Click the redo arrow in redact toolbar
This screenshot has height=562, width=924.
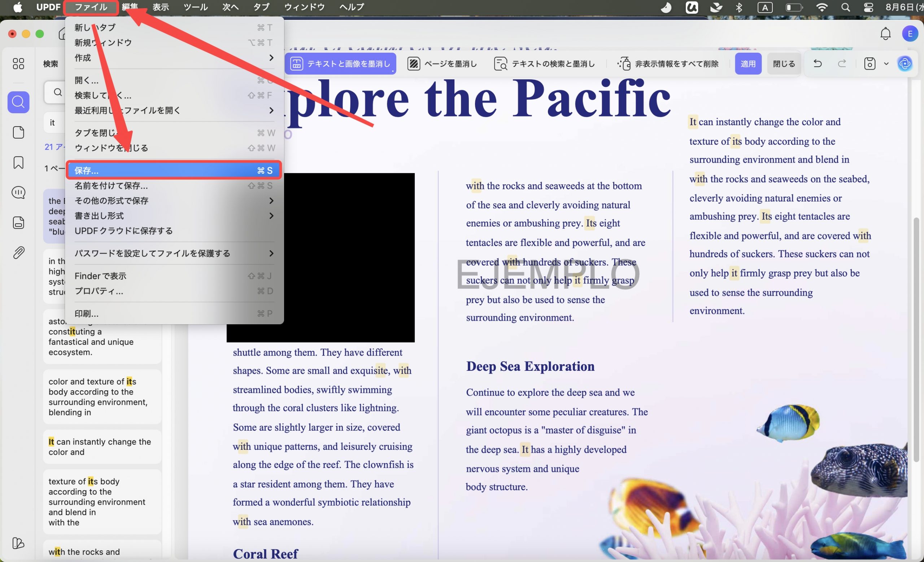pyautogui.click(x=842, y=64)
